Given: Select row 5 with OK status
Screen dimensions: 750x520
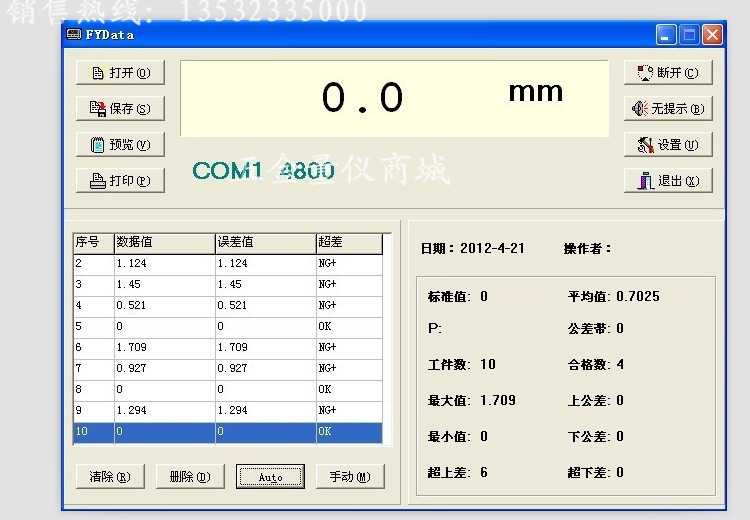Looking at the screenshot, I should coord(228,326).
